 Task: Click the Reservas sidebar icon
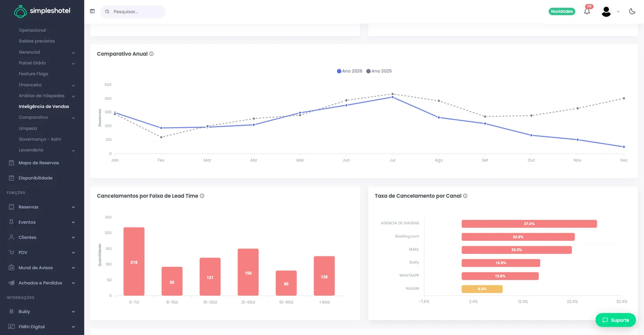[x=12, y=207]
